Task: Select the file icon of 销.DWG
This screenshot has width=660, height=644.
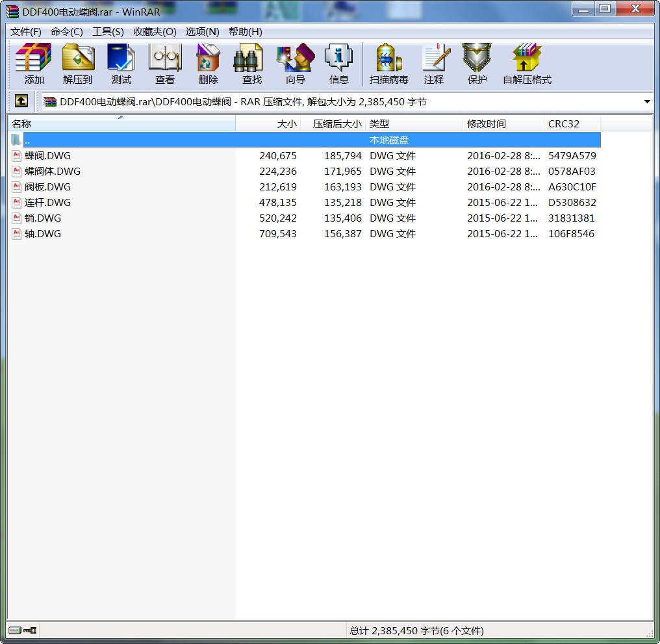Action: pyautogui.click(x=17, y=218)
